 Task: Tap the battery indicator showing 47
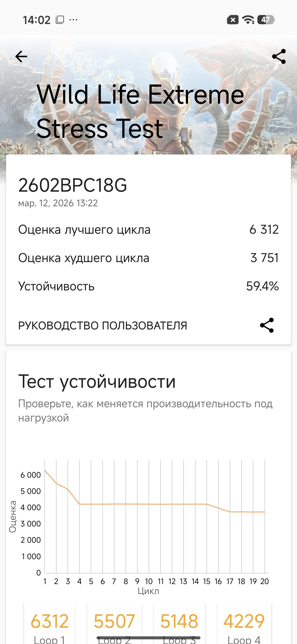(266, 20)
